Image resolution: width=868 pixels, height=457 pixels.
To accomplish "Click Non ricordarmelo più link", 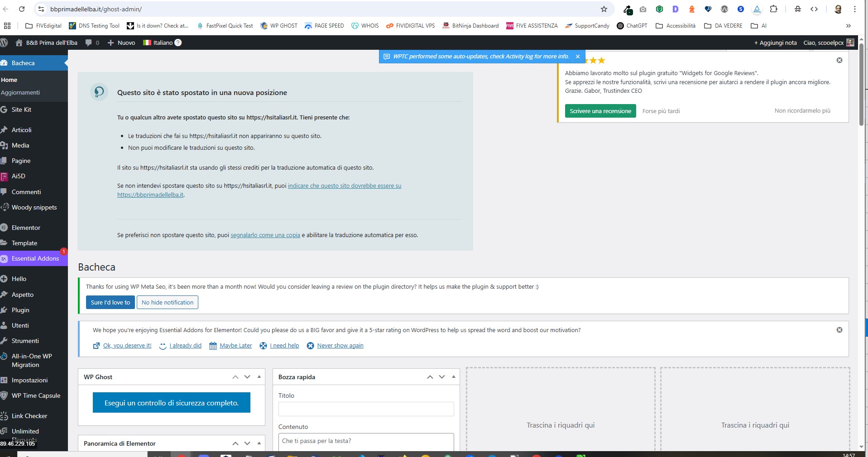I will pos(802,110).
